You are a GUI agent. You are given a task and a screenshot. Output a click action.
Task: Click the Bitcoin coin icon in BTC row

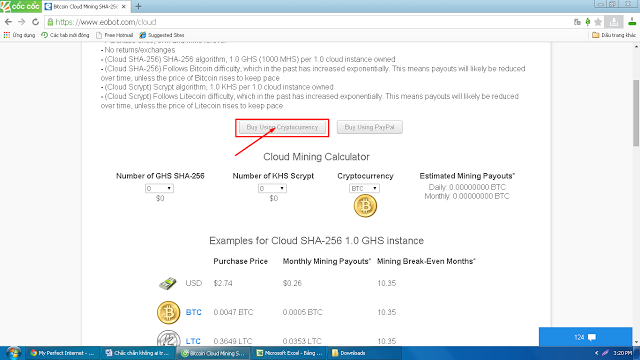click(169, 313)
